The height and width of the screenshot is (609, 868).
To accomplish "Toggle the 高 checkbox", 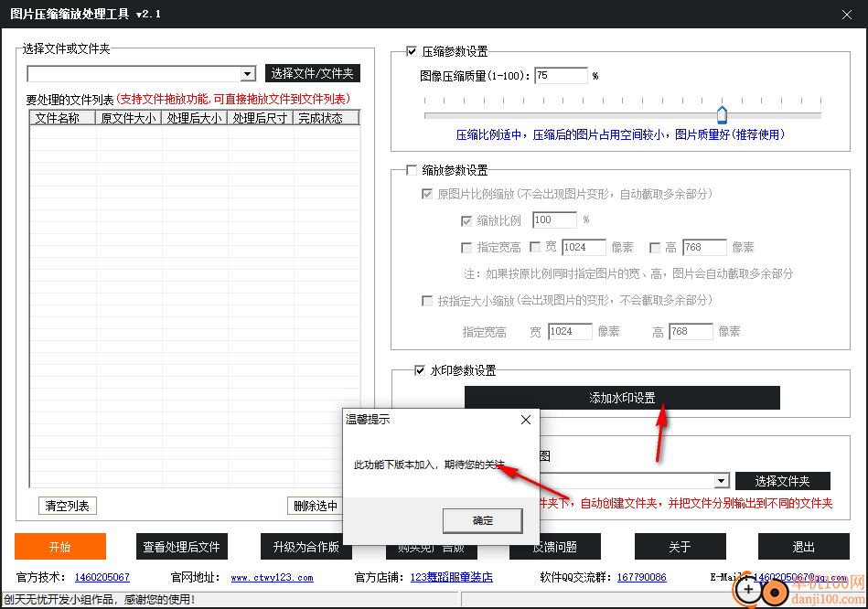I will [654, 248].
